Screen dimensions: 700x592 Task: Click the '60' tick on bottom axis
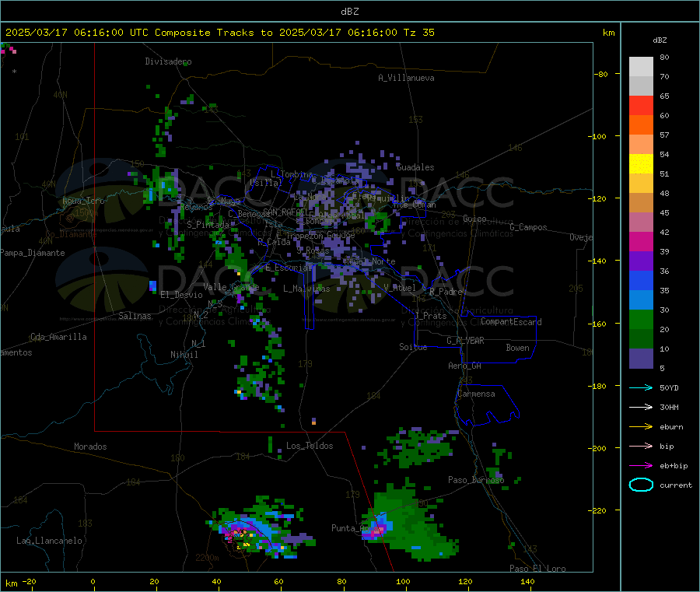tap(278, 581)
